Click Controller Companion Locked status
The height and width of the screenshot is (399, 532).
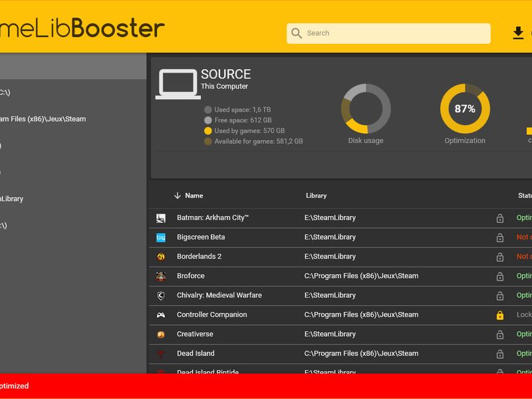tap(524, 315)
